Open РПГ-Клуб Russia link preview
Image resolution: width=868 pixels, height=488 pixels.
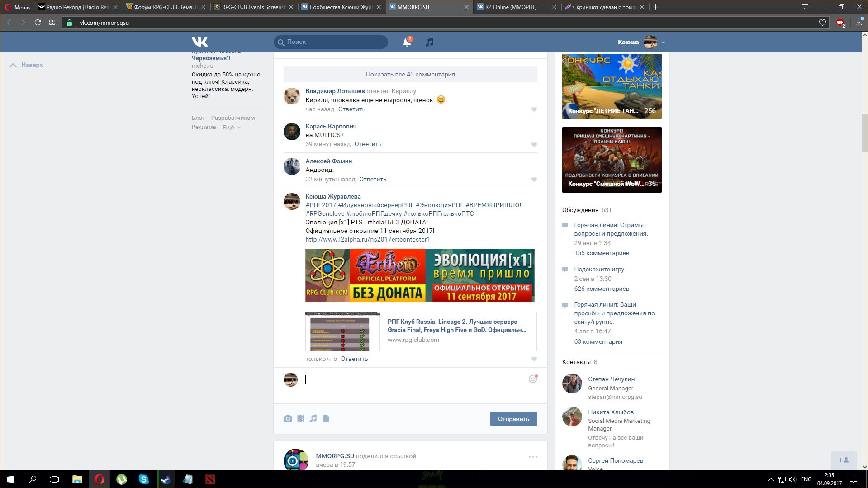[421, 332]
